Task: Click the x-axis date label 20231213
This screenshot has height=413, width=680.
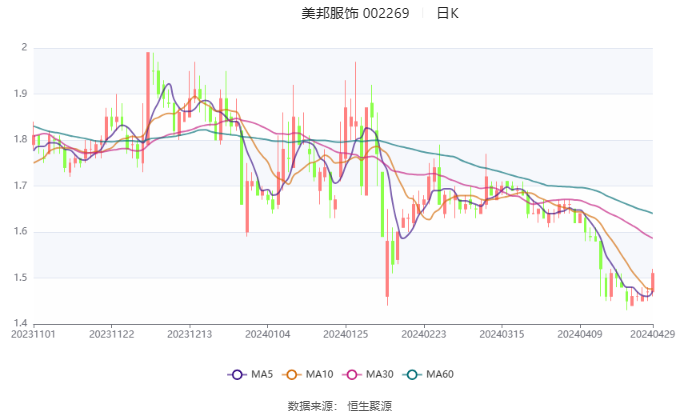Action: click(x=190, y=334)
